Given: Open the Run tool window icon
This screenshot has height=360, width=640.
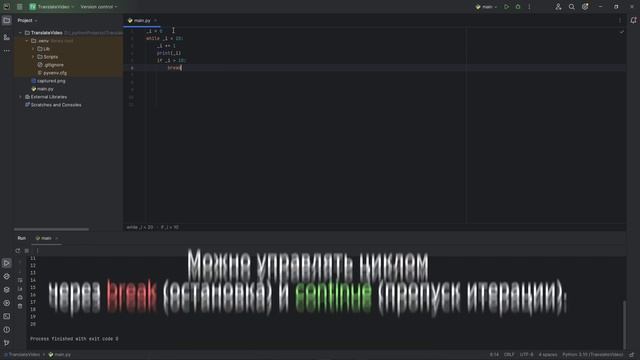Looking at the screenshot, I should (x=7, y=263).
